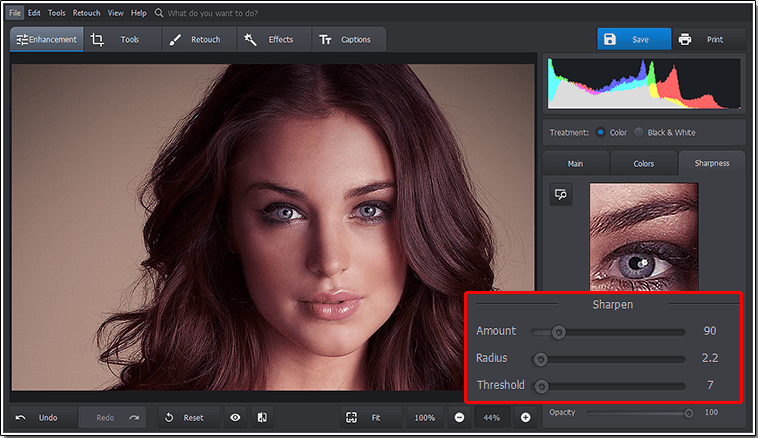The height and width of the screenshot is (438, 758).
Task: Open the Help menu
Action: [x=139, y=13]
